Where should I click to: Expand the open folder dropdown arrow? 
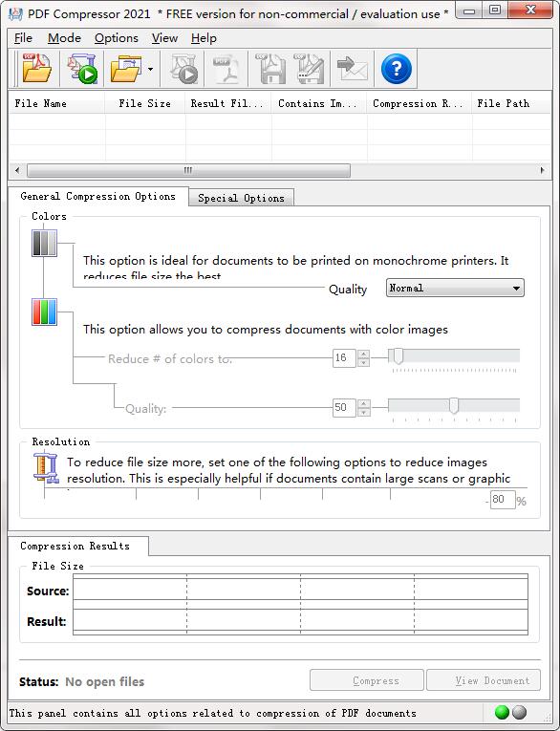pyautogui.click(x=150, y=70)
